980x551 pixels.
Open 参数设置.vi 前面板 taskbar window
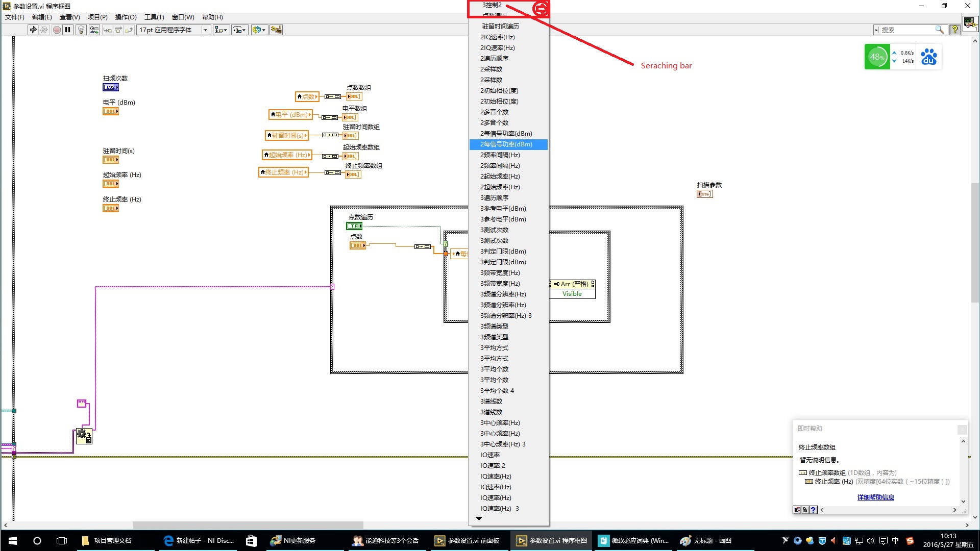tap(468, 540)
